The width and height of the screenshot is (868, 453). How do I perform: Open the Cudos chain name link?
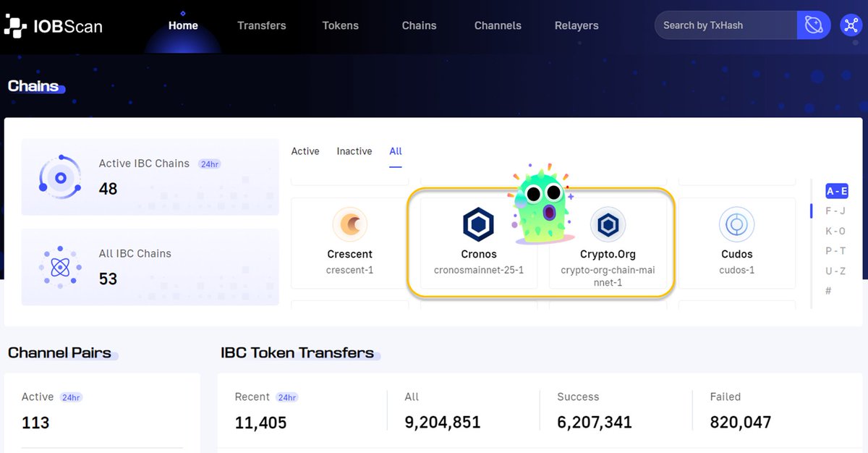click(x=737, y=255)
